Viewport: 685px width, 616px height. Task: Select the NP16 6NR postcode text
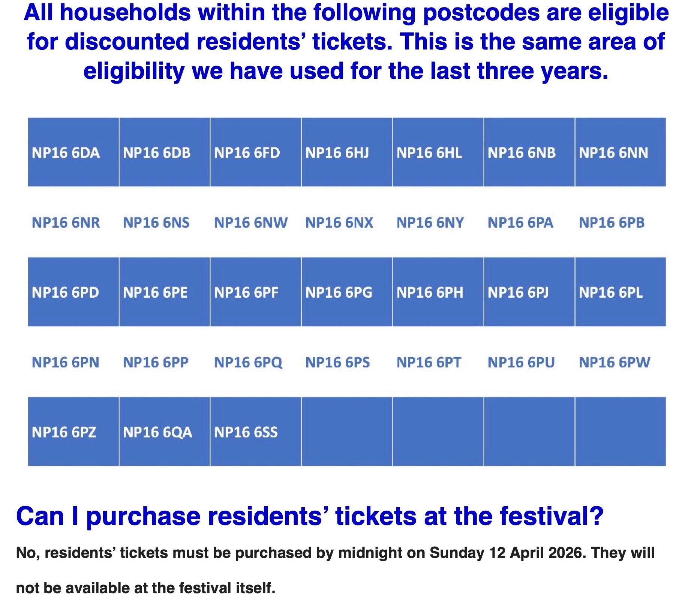click(x=66, y=223)
